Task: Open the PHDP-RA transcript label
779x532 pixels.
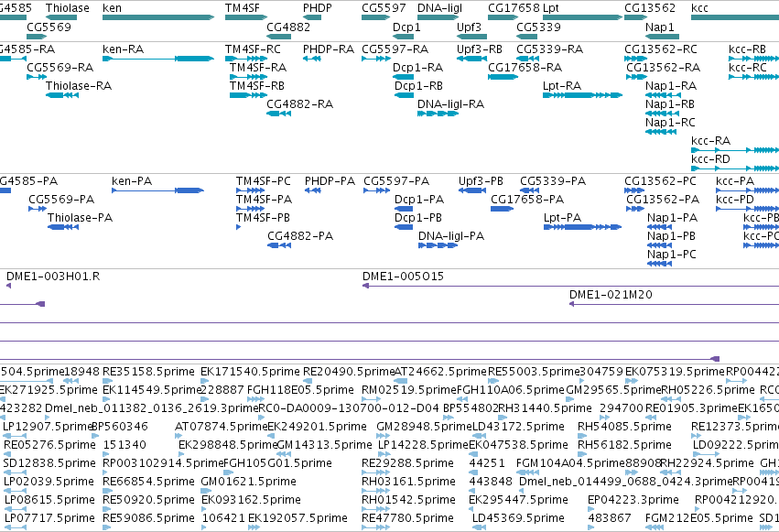Action: click(x=329, y=49)
